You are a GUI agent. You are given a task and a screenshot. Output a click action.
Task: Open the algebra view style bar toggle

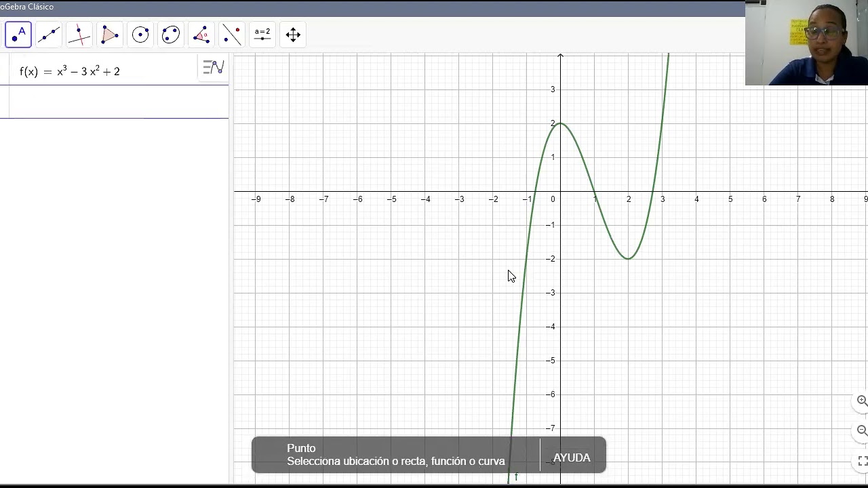tap(214, 67)
